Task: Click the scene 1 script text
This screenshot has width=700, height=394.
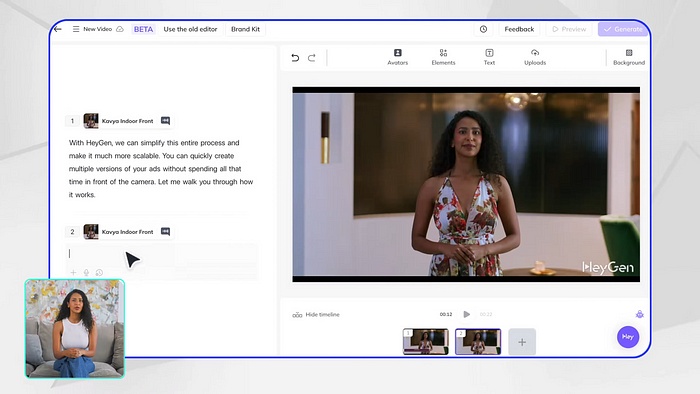Action: (161, 169)
